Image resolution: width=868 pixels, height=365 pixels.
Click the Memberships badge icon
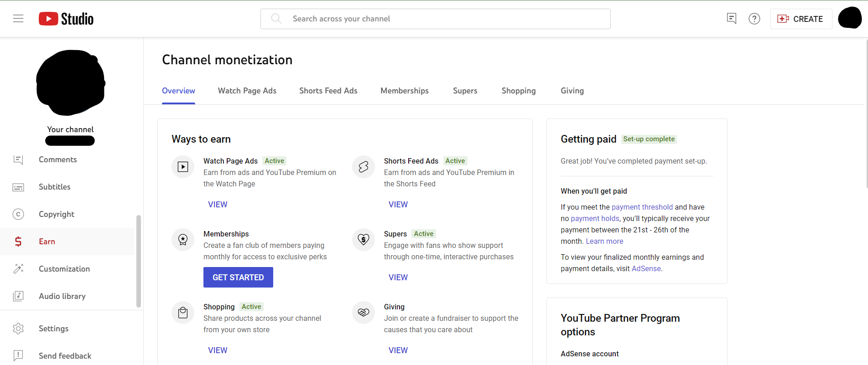coord(183,240)
